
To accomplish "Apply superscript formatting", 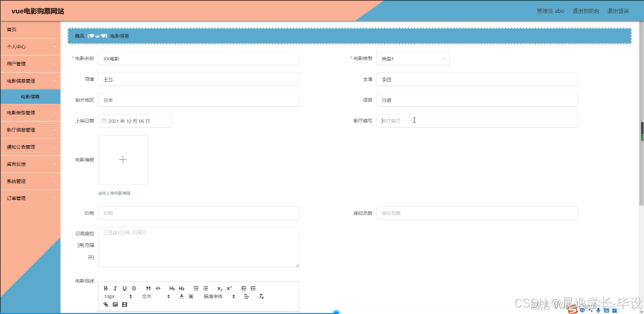I will (229, 288).
